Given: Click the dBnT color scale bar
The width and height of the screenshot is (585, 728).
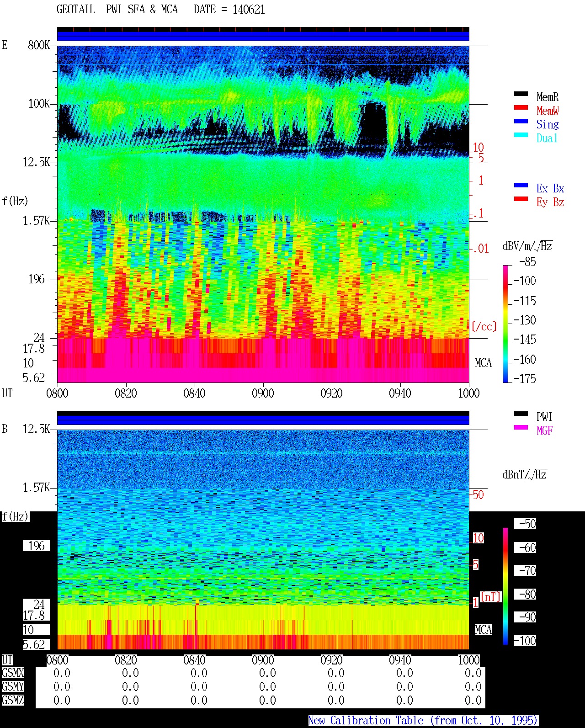Looking at the screenshot, I should [x=505, y=586].
